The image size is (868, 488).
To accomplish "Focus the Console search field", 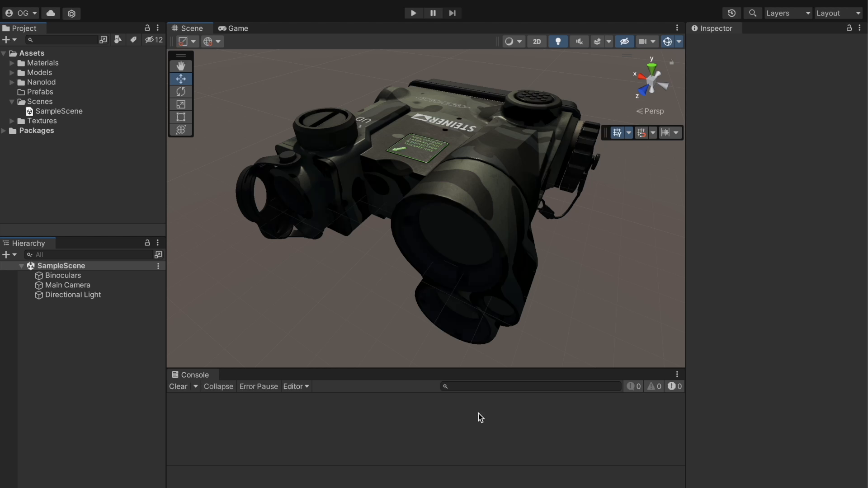I will 531,386.
